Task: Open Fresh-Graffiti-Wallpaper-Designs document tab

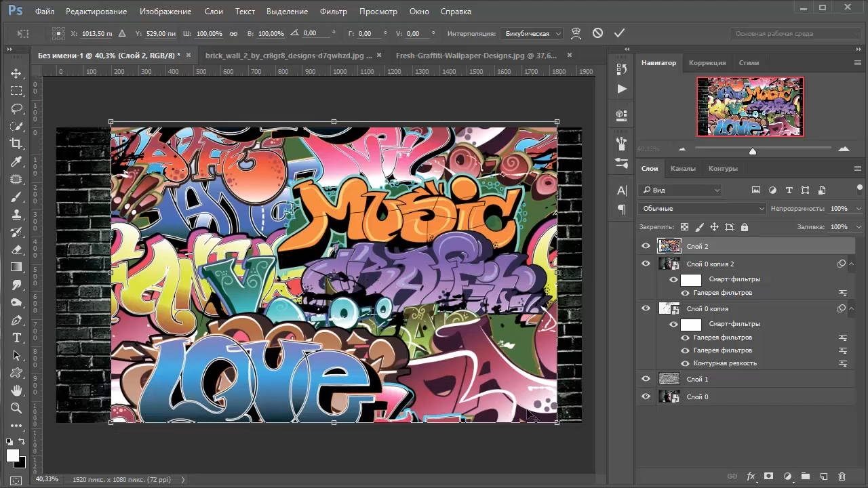Action: pyautogui.click(x=476, y=56)
